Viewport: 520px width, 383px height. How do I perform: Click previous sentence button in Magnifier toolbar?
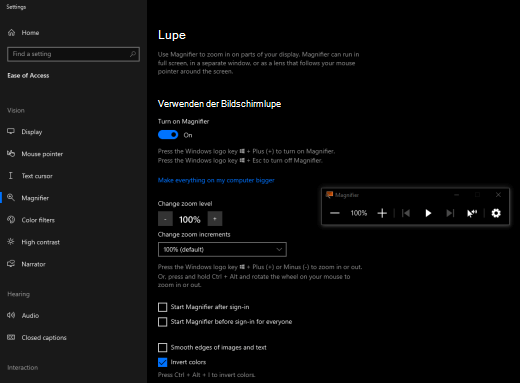point(406,213)
